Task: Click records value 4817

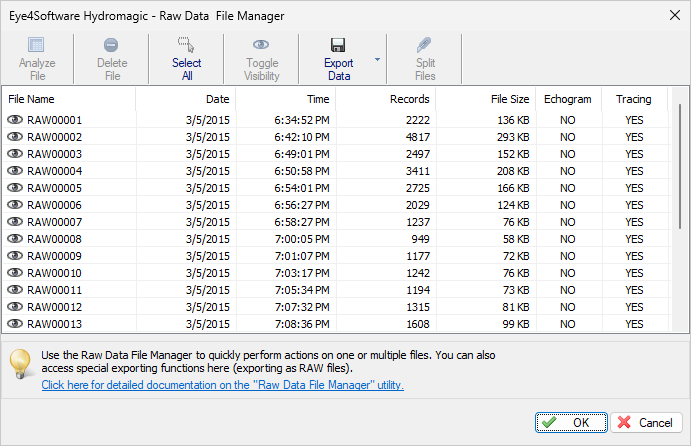Action: pyautogui.click(x=418, y=137)
